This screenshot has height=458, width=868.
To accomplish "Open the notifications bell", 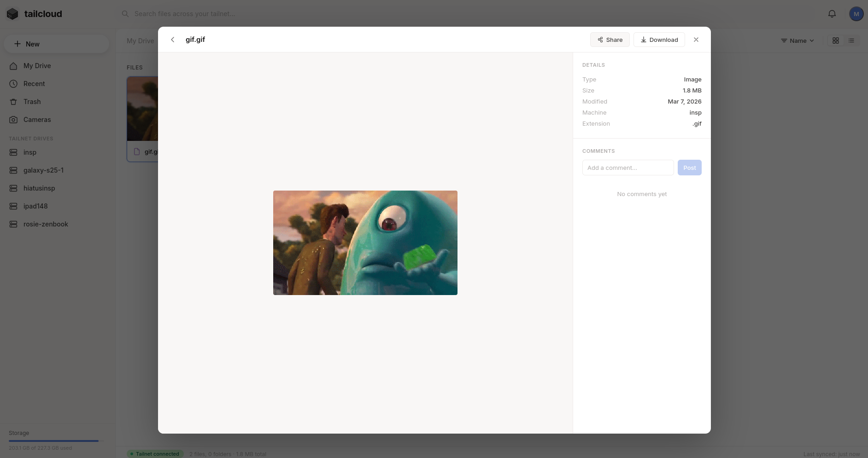I will 832,14.
